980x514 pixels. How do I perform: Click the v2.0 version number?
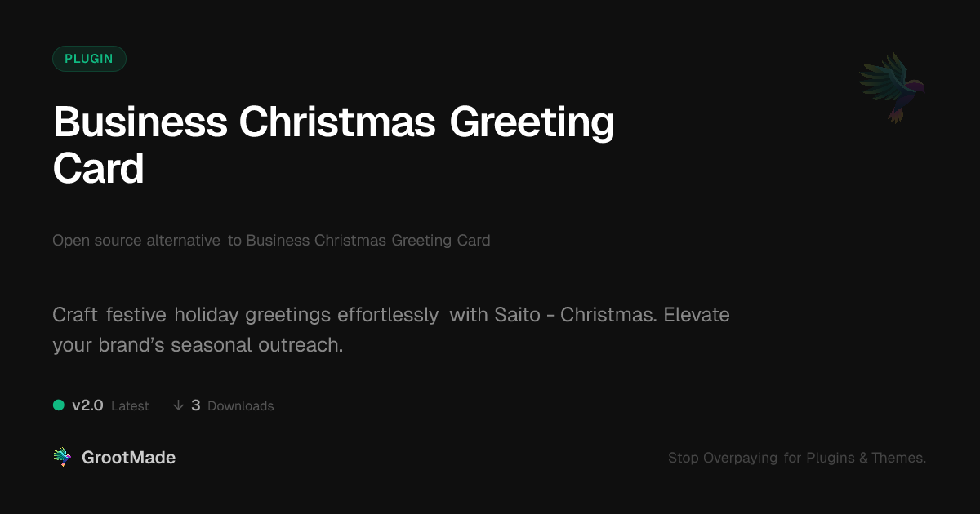[87, 405]
